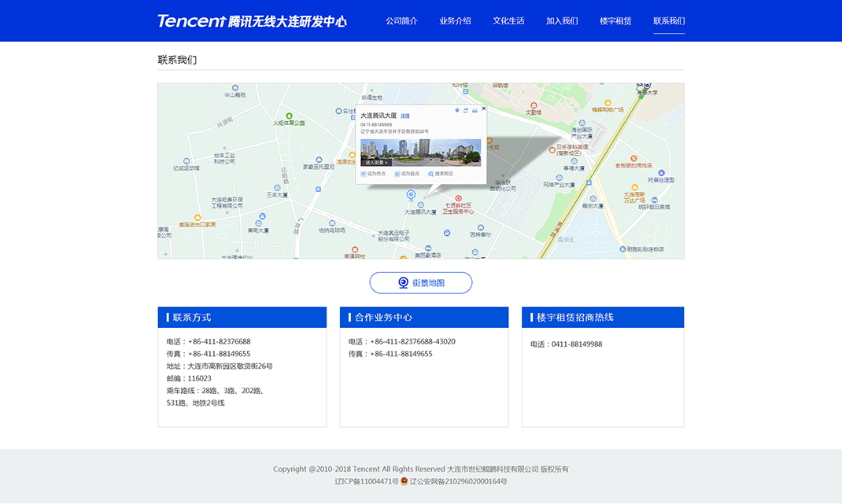
Task: Click the Tencent 腾讯无线大连研发中心 logo
Action: [252, 21]
